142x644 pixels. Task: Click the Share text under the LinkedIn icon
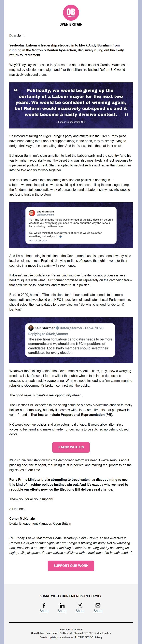click(62, 611)
